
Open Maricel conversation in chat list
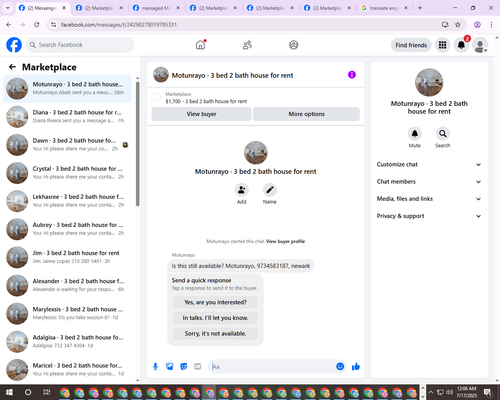(67, 370)
